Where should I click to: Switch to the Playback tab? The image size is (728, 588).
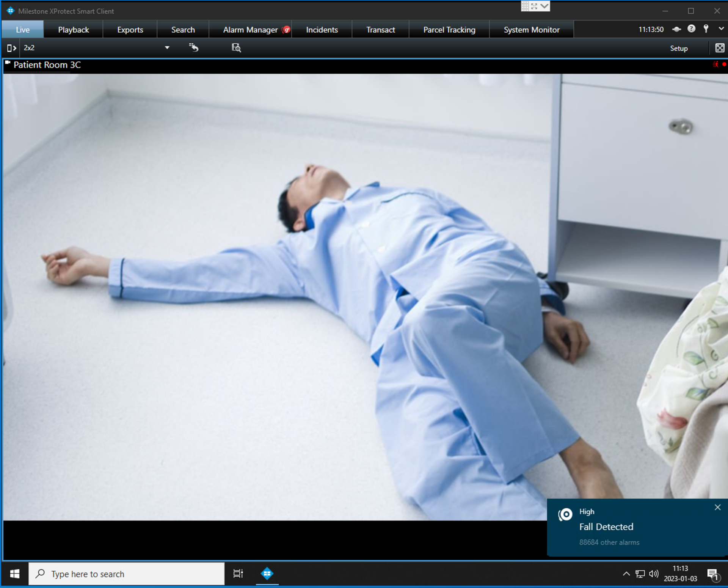73,30
